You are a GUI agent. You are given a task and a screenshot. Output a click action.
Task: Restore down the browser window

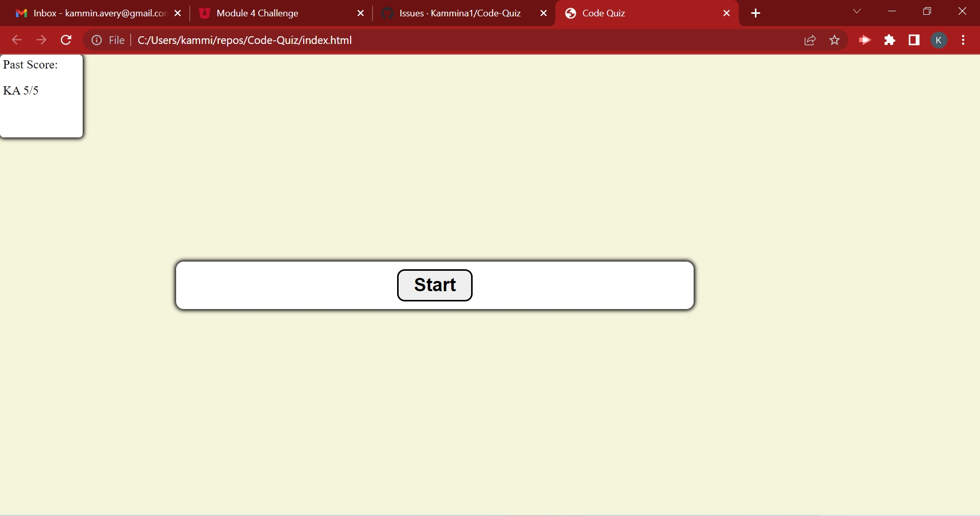[928, 12]
